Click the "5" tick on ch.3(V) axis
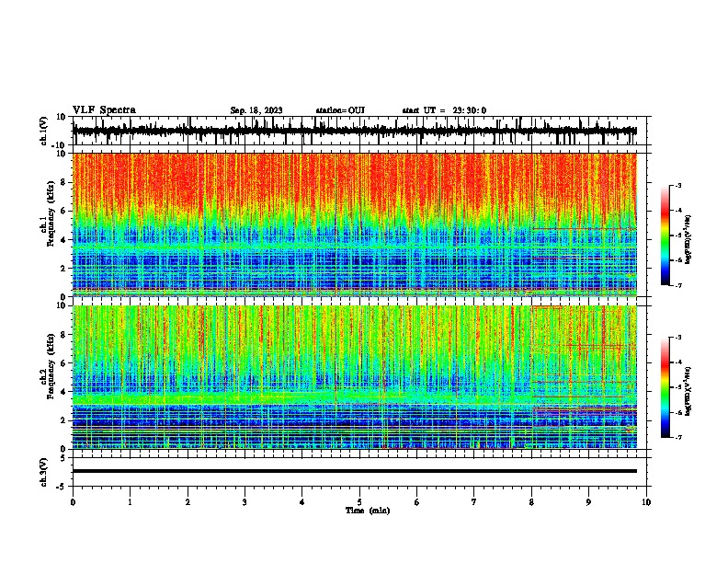Image resolution: width=728 pixels, height=563 pixels. 63,458
